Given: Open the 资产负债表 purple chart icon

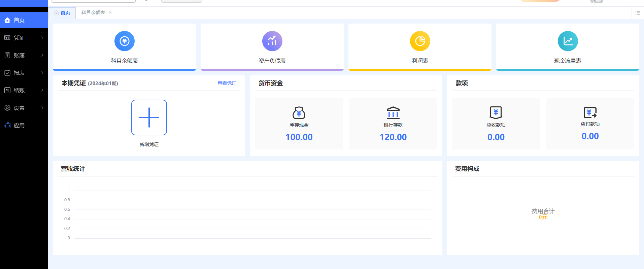Looking at the screenshot, I should [272, 41].
